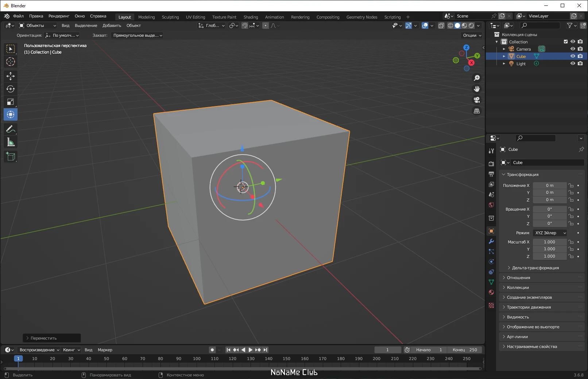Activate the Scale tool icon
The height and width of the screenshot is (379, 588).
(10, 102)
